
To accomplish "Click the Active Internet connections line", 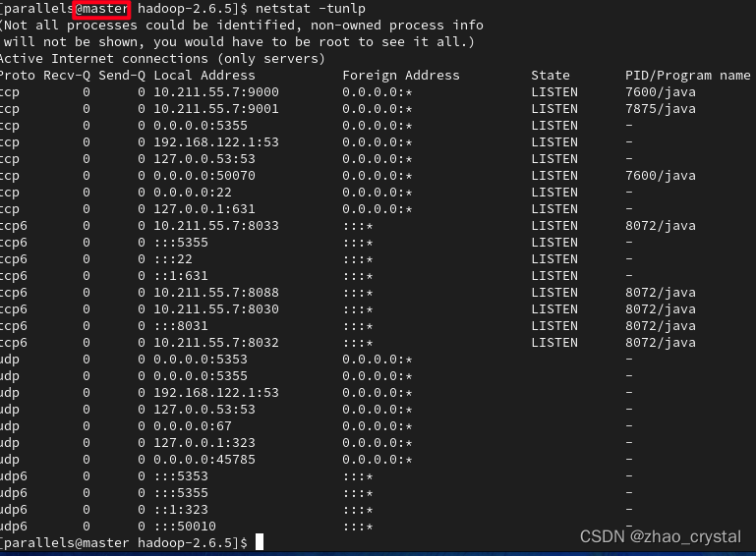I will (x=162, y=59).
